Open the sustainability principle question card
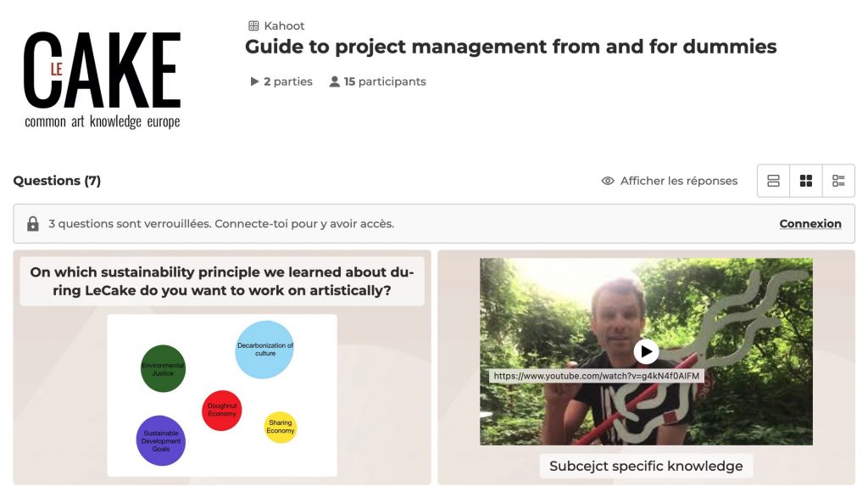This screenshot has height=487, width=868. tap(222, 367)
